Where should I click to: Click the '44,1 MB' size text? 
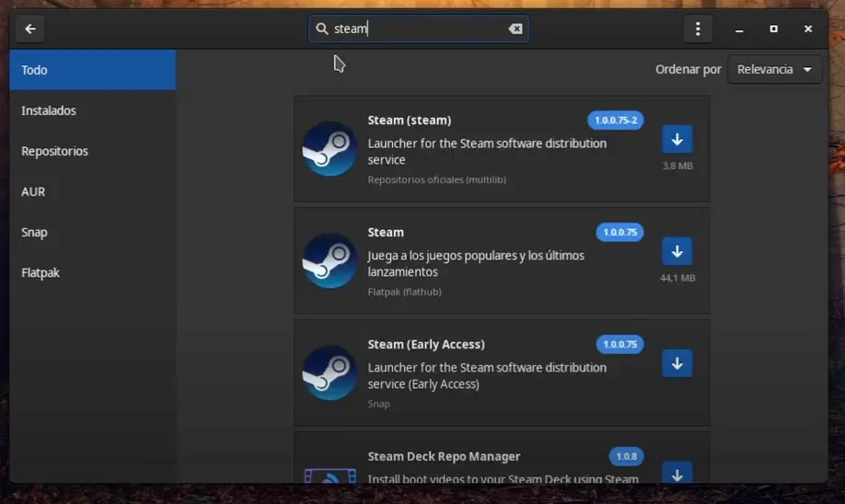pos(677,278)
